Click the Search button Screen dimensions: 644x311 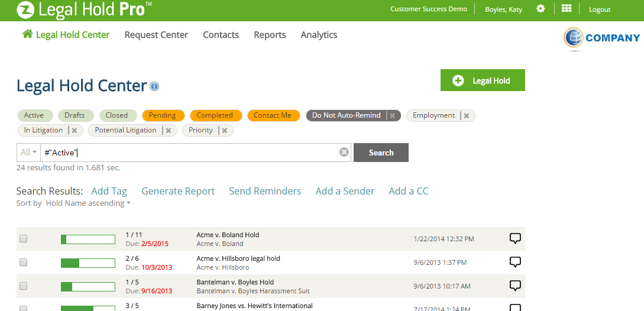click(381, 153)
